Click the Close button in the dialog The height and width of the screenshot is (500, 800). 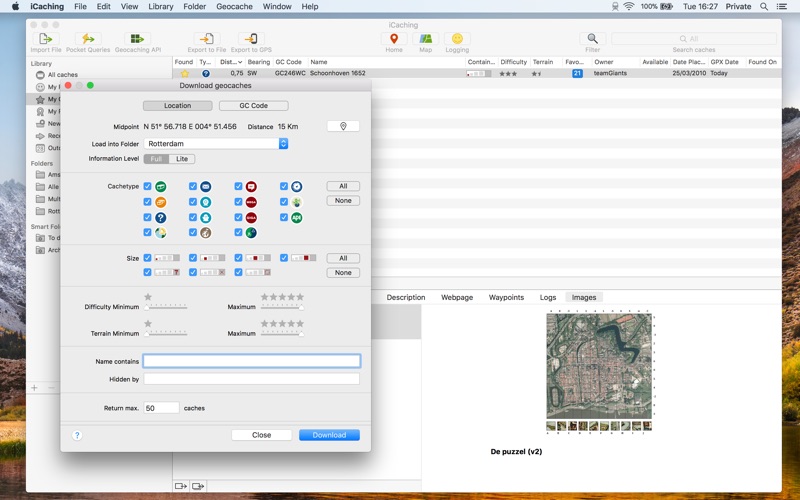pos(261,435)
